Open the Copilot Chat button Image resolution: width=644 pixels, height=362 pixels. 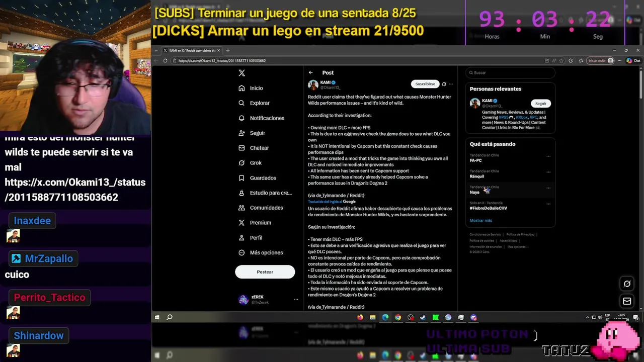click(633, 61)
